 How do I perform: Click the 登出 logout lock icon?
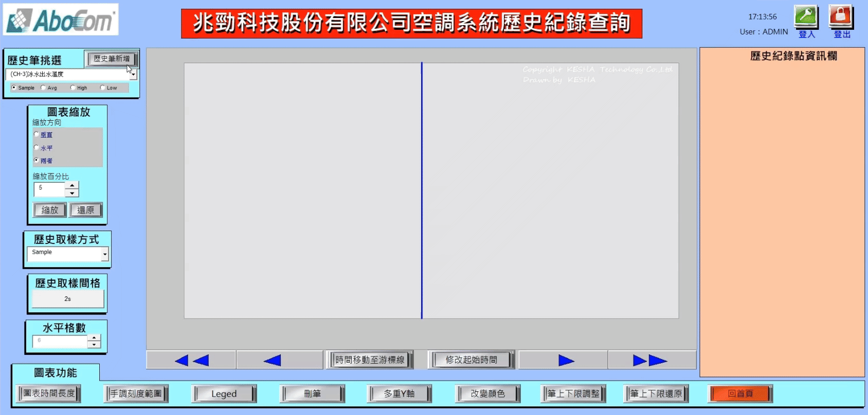[x=841, y=17]
